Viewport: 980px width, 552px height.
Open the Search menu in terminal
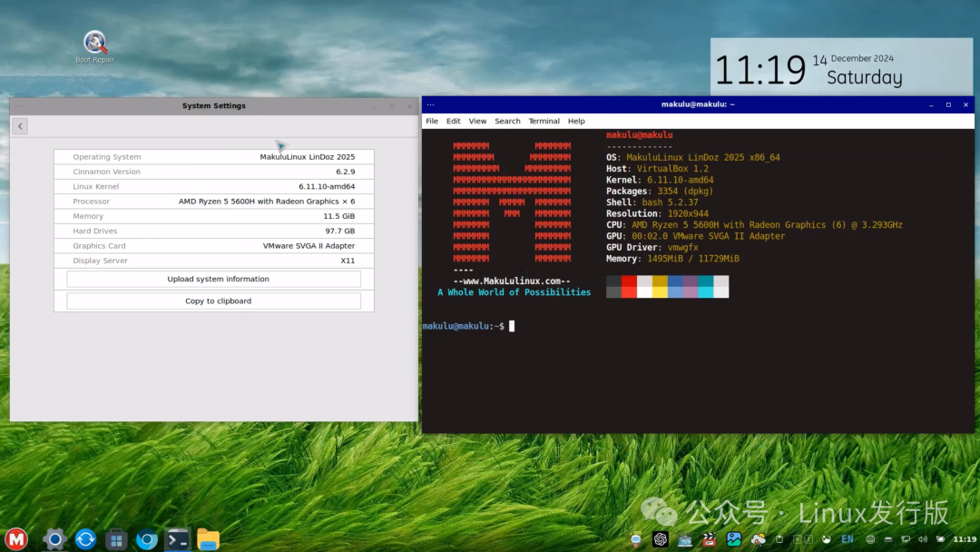(x=507, y=121)
